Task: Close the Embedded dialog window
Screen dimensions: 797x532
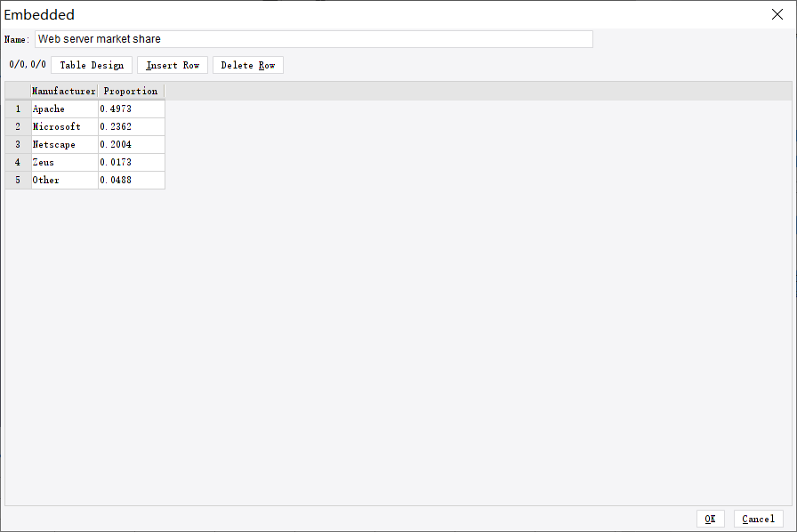Action: pyautogui.click(x=777, y=14)
